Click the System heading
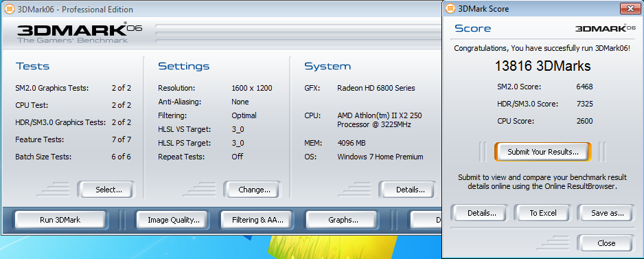The height and width of the screenshot is (259, 644). [327, 66]
